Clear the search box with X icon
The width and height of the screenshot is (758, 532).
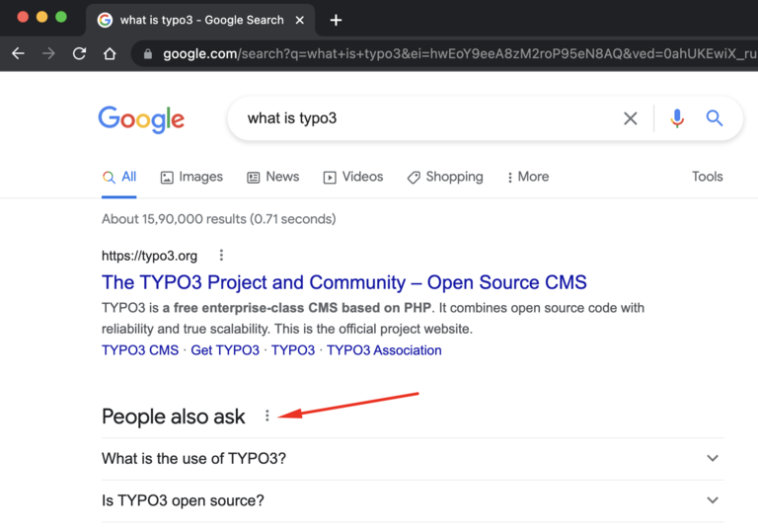click(x=630, y=118)
